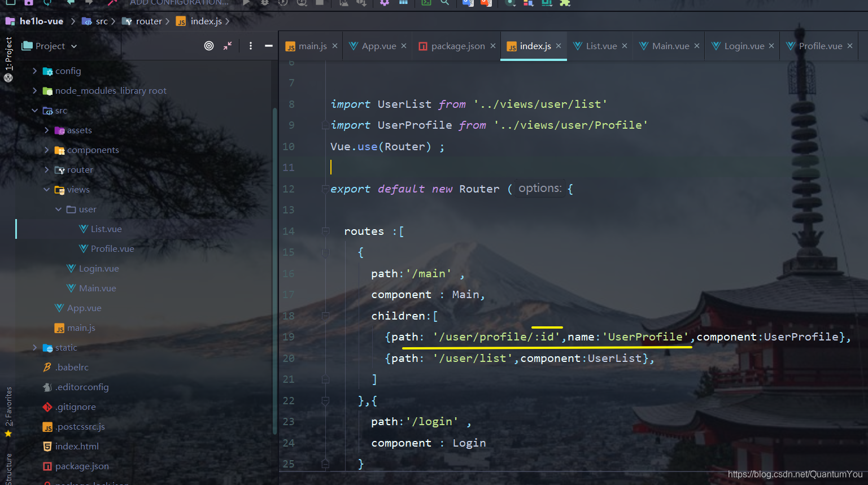Expand the node_modules folder
This screenshot has height=485, width=868.
click(x=35, y=91)
